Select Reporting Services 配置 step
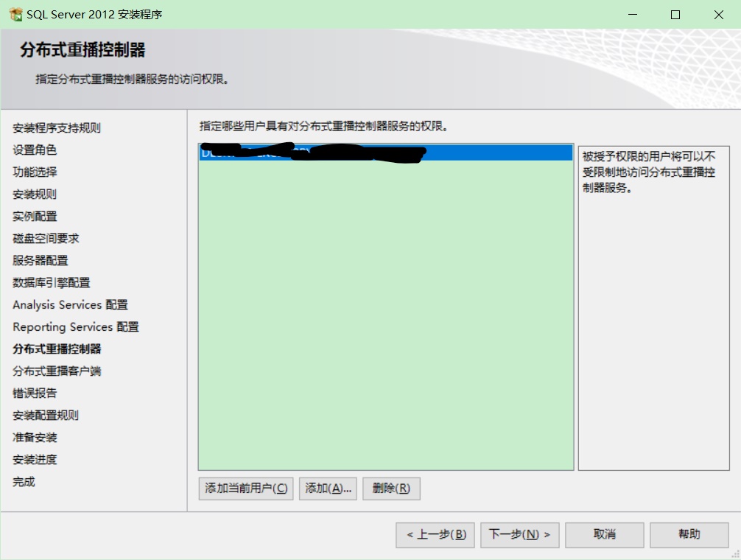 point(76,327)
